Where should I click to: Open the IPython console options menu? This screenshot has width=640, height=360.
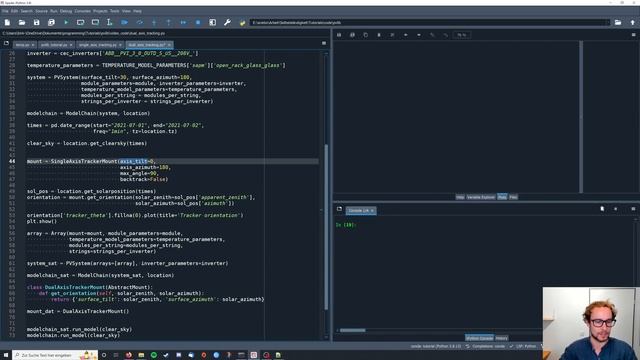633,209
